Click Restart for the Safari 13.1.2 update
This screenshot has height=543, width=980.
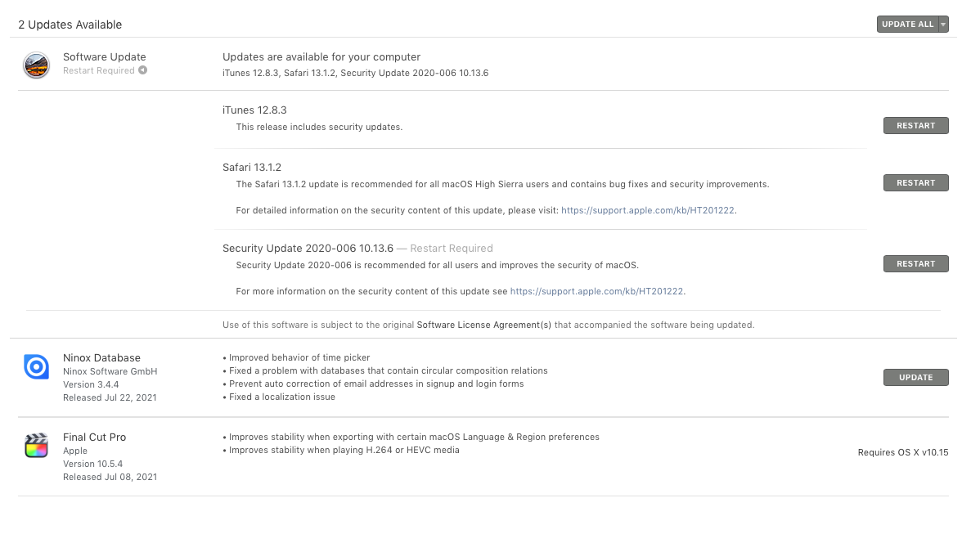[x=915, y=183]
